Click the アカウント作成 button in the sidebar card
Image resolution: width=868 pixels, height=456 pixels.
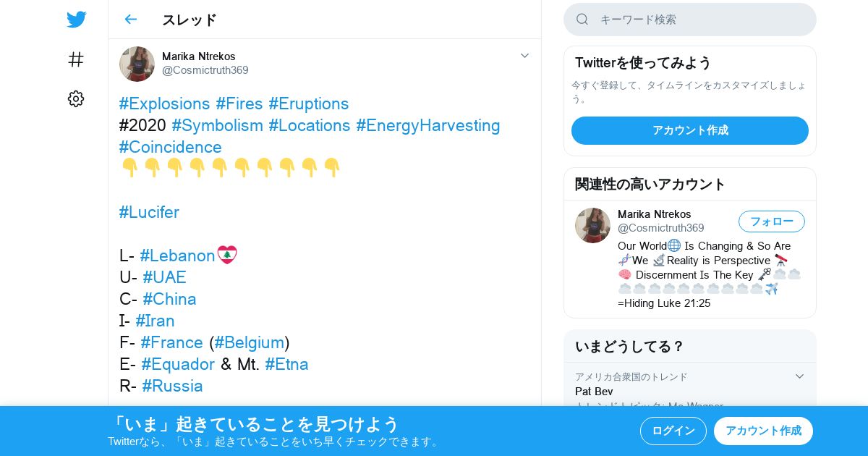(690, 130)
